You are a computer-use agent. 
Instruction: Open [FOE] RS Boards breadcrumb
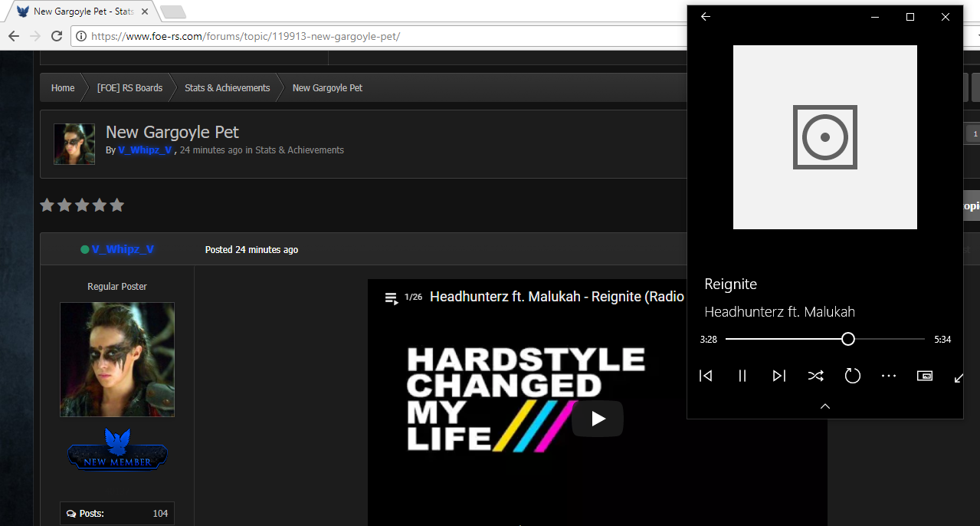(x=129, y=88)
